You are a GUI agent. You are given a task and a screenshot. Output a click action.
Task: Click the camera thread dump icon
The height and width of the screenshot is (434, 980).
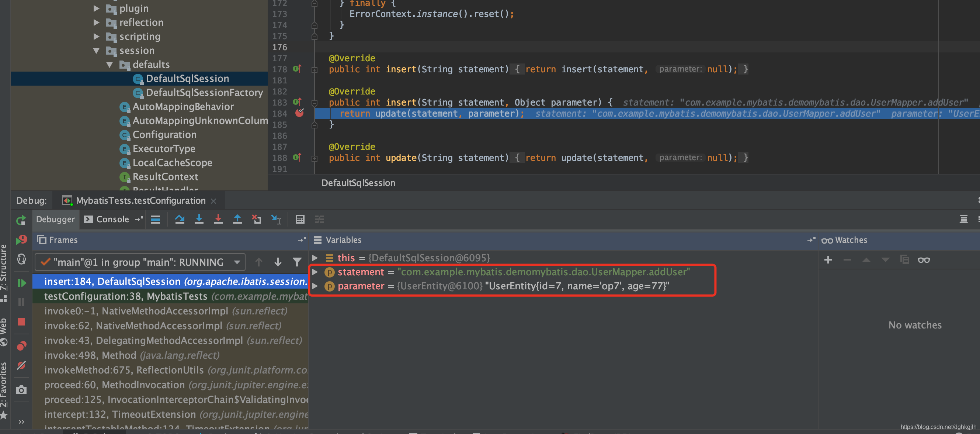pos(21,390)
